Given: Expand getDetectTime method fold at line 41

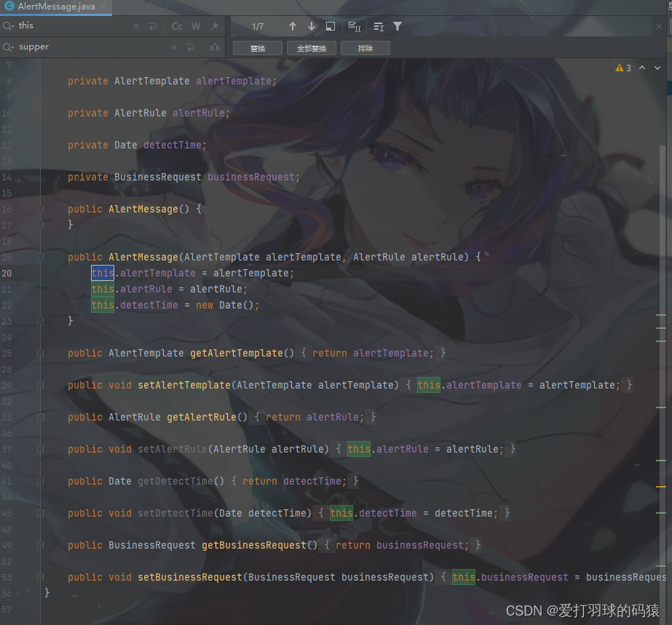Looking at the screenshot, I should pyautogui.click(x=40, y=482).
